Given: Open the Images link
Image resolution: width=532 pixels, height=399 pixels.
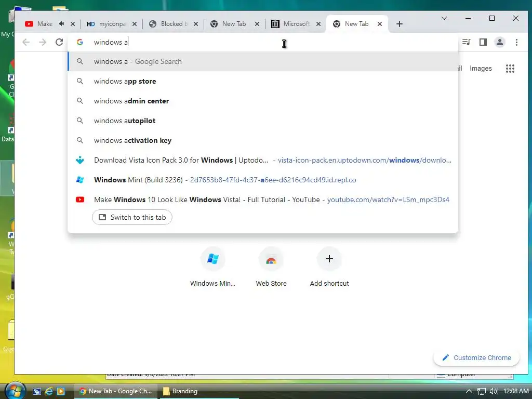Looking at the screenshot, I should click(x=481, y=68).
